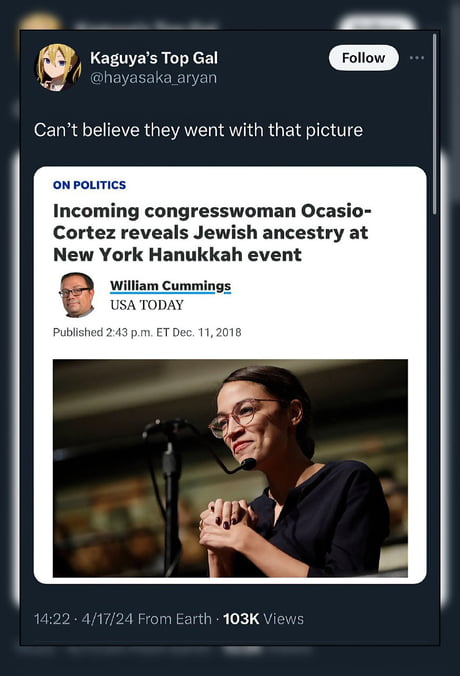Click the From Earth location label
The width and height of the screenshot is (460, 676).
(x=175, y=619)
